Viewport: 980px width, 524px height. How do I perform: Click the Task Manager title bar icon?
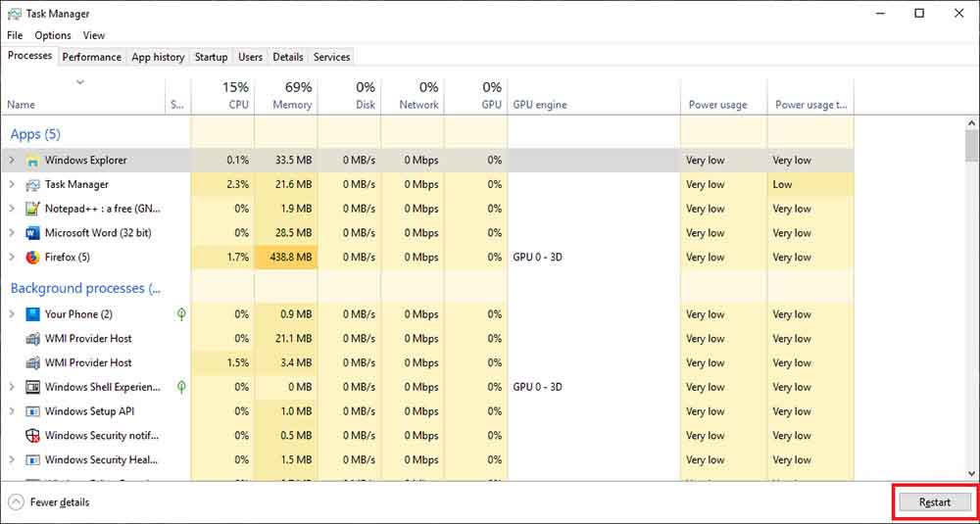tap(15, 13)
